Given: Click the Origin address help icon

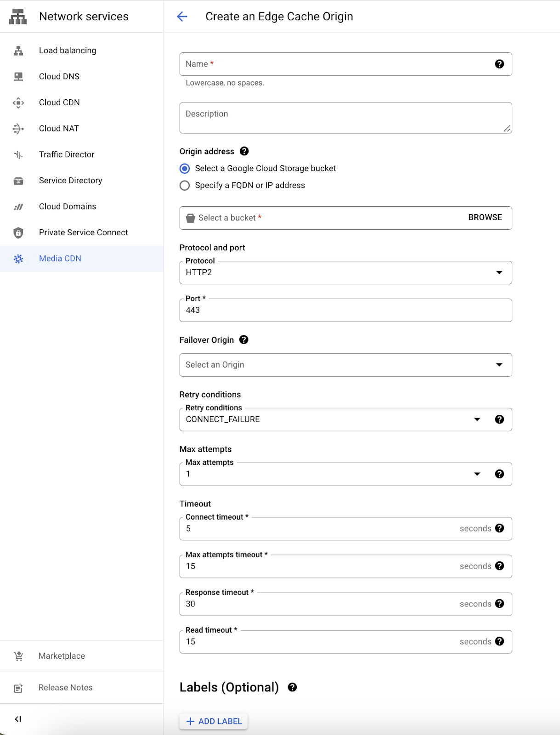Looking at the screenshot, I should (244, 151).
